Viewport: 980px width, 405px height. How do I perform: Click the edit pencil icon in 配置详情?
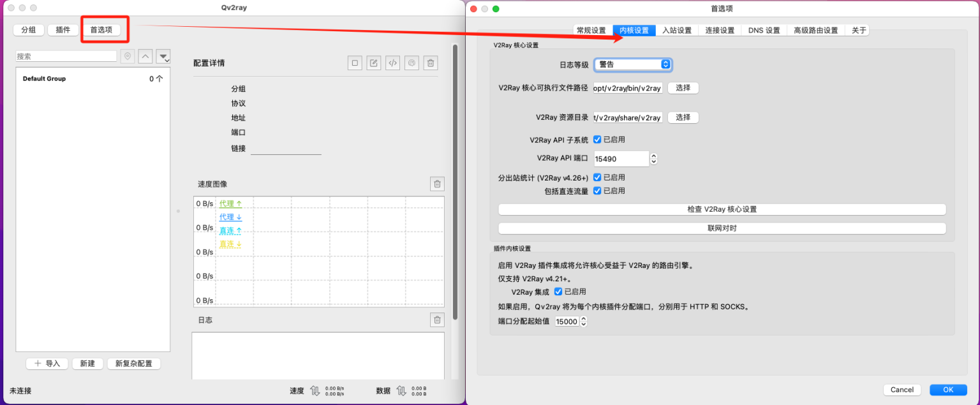tap(374, 63)
